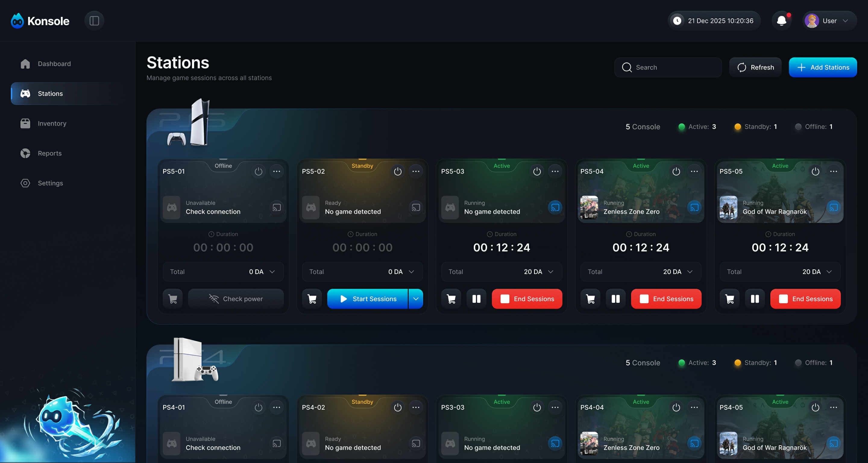Toggle the power on PS5-02
Image resolution: width=868 pixels, height=463 pixels.
coord(398,171)
